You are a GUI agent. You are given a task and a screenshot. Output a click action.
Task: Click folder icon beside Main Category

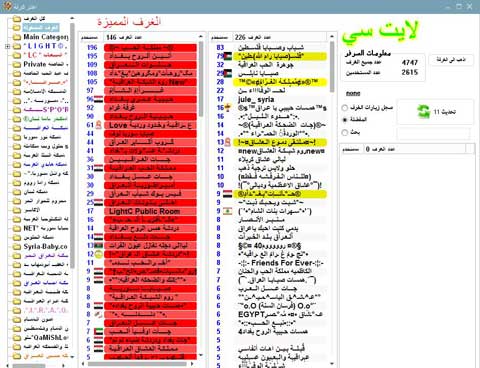click(x=17, y=37)
